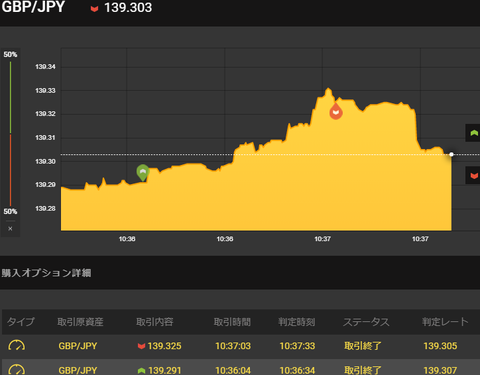Click the 購入オプション詳細 section header
480x375 pixels.
46,273
